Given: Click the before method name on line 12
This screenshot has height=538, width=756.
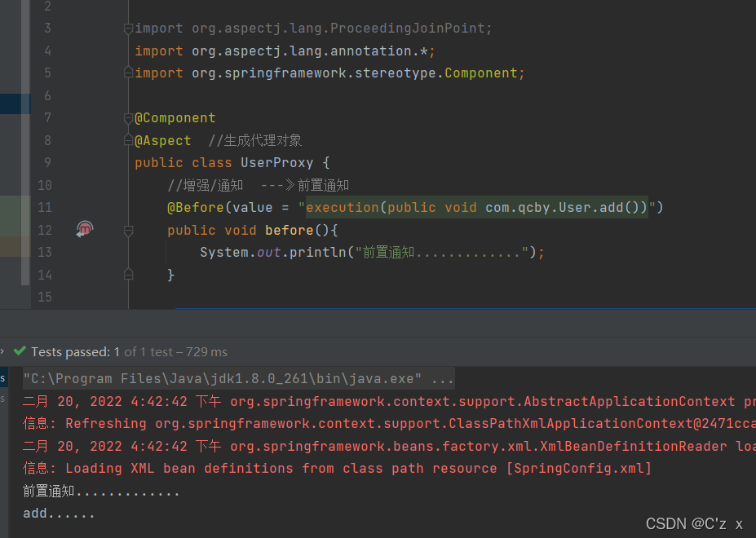Looking at the screenshot, I should [x=290, y=231].
